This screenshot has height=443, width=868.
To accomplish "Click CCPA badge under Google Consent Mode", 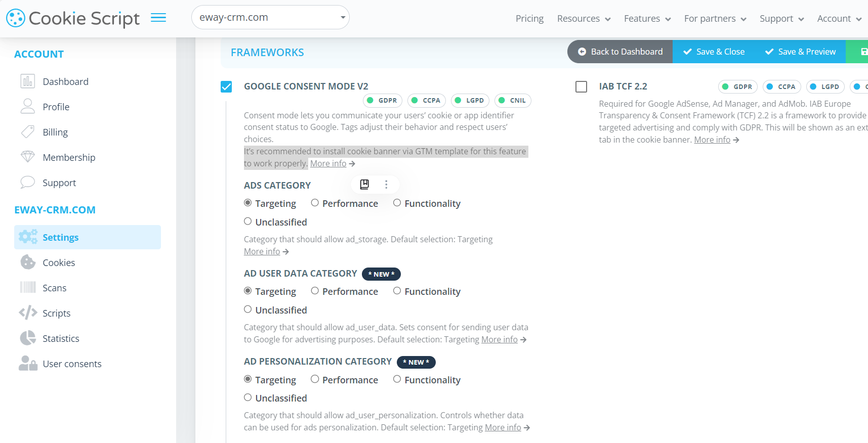I will (x=427, y=100).
